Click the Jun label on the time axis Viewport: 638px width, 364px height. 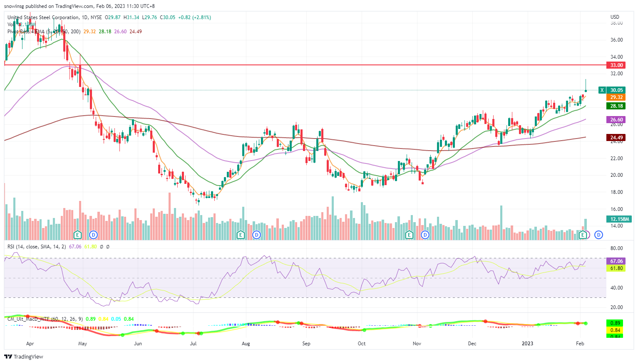tap(138, 344)
